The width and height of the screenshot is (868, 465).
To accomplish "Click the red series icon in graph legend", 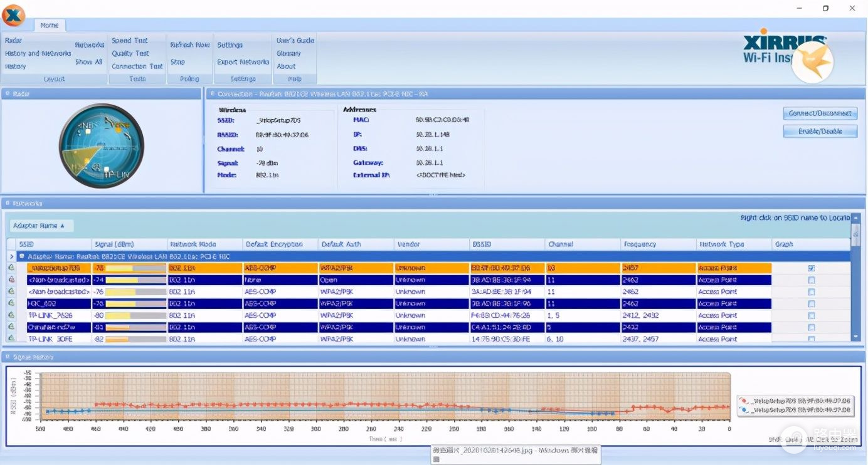I will [744, 400].
